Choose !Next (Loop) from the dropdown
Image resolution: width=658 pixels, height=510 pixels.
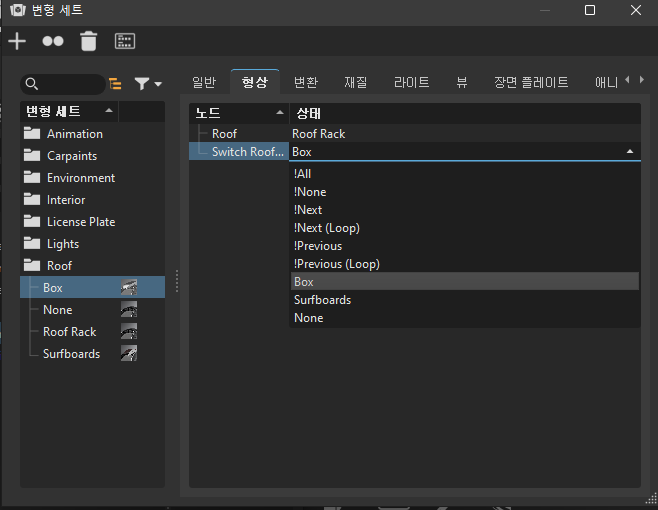click(465, 228)
